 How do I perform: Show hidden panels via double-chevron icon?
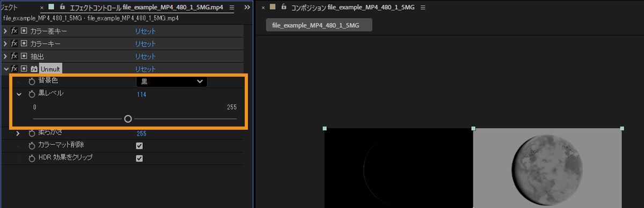[x=247, y=8]
